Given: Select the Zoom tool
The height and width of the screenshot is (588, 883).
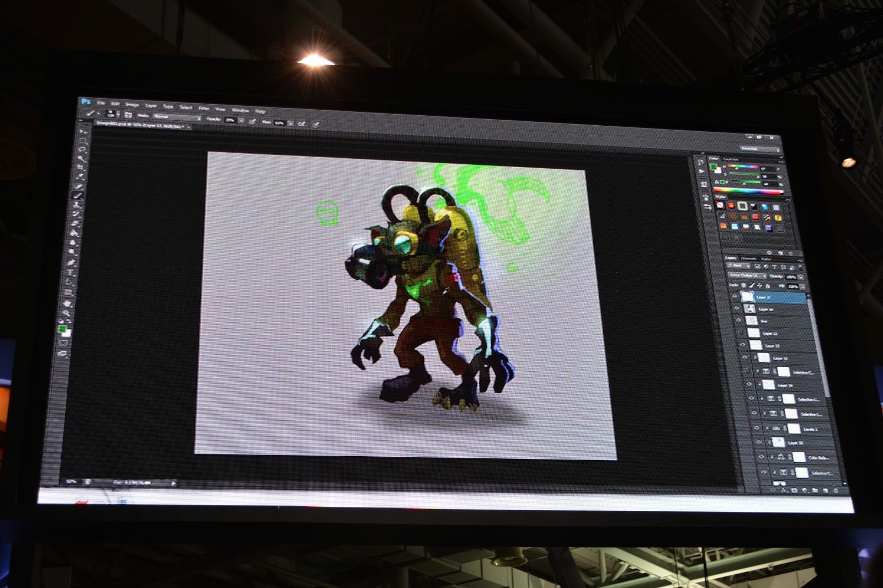Looking at the screenshot, I should (x=67, y=313).
